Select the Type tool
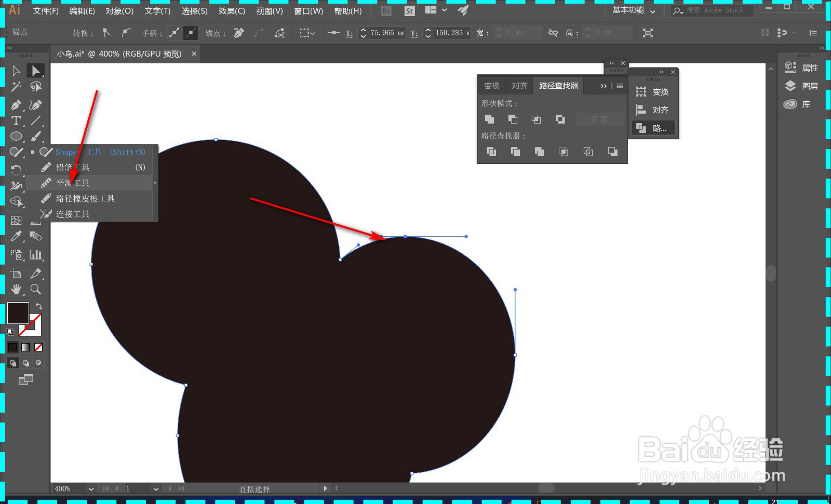Screen dimensions: 831x504 (x=16, y=120)
